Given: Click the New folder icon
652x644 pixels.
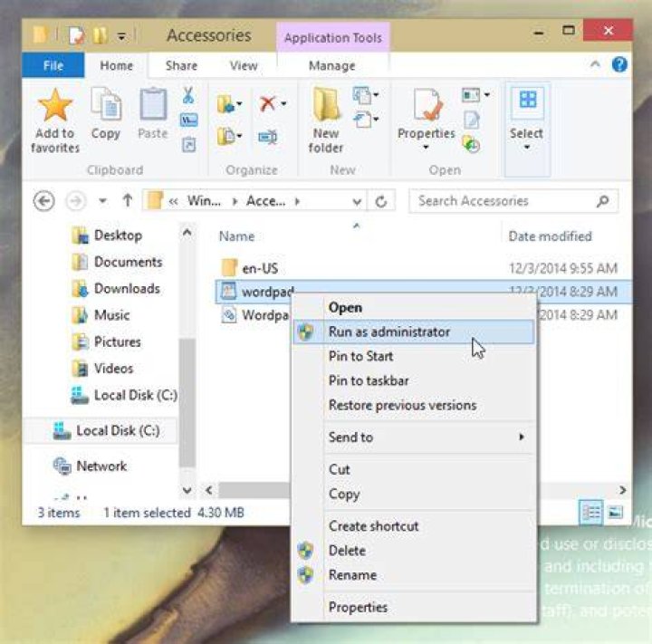Looking at the screenshot, I should 326,104.
